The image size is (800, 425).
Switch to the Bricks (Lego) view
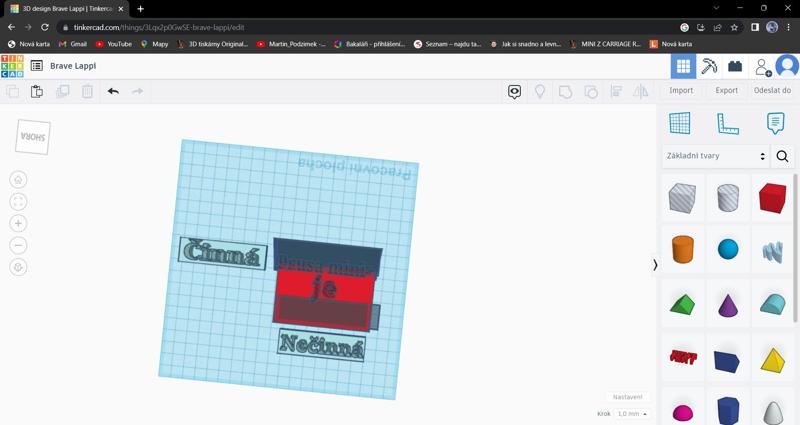735,66
